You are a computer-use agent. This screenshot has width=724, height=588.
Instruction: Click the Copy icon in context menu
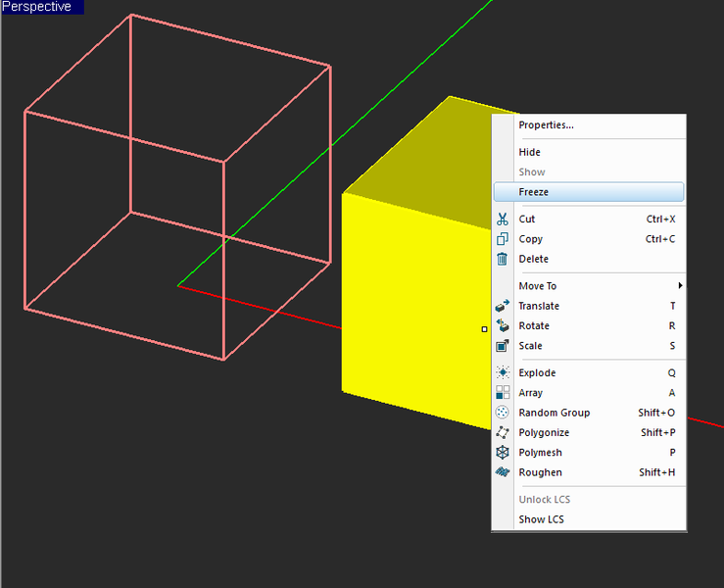coord(503,239)
